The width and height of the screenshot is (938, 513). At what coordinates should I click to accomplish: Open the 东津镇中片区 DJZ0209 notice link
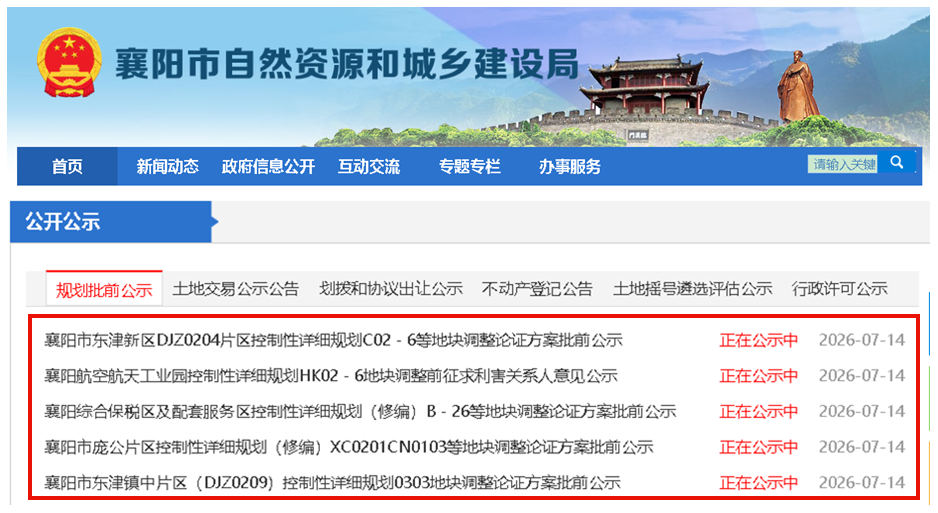coord(333,483)
